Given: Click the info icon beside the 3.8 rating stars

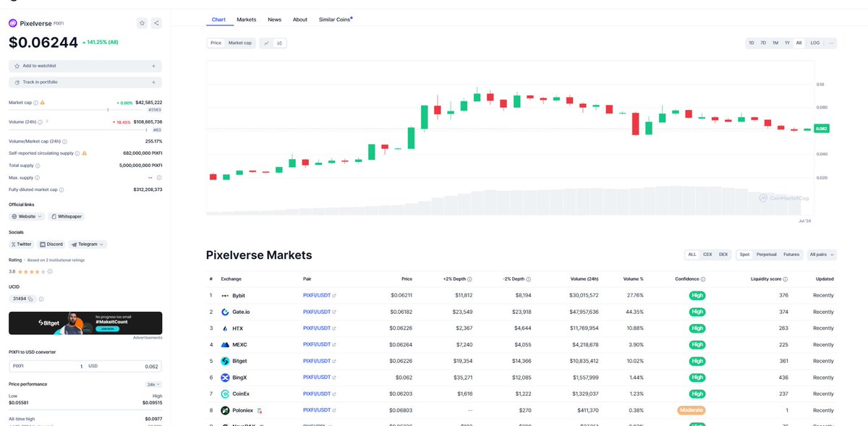Looking at the screenshot, I should point(50,272).
